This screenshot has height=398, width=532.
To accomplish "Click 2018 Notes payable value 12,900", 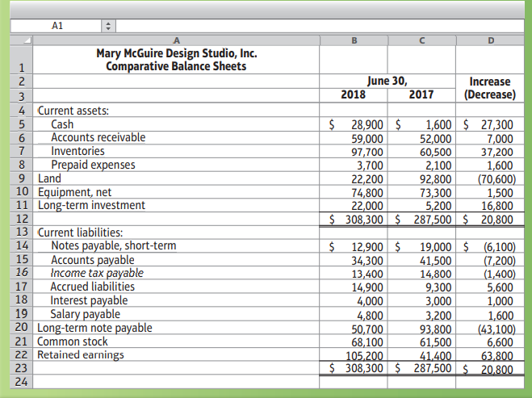I will coord(367,247).
